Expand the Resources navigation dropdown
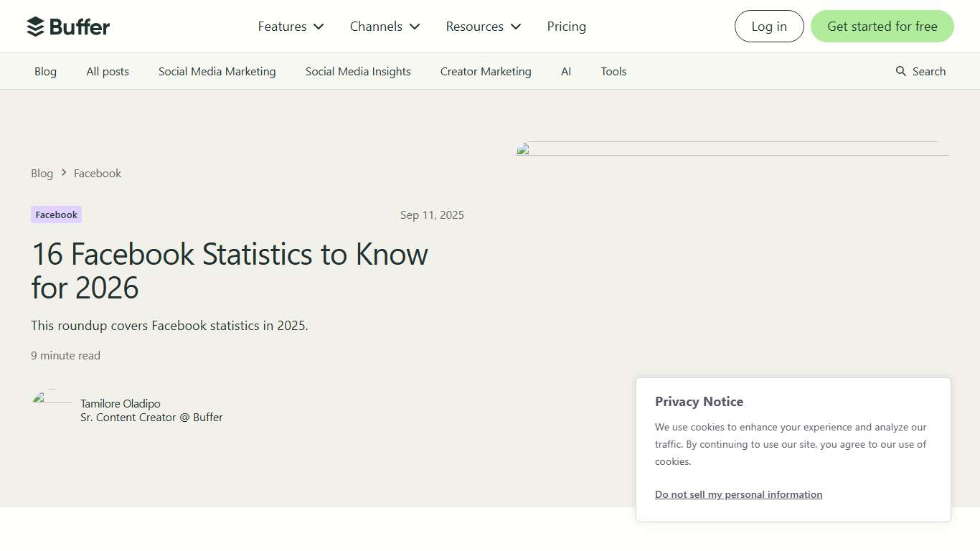Screen dimensions: 980x551 [x=482, y=26]
